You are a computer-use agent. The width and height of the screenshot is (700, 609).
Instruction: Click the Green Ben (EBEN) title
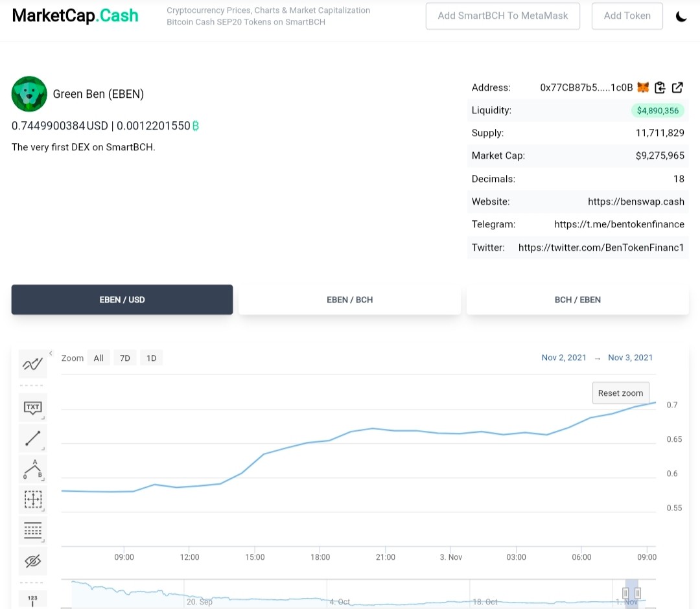click(x=99, y=94)
